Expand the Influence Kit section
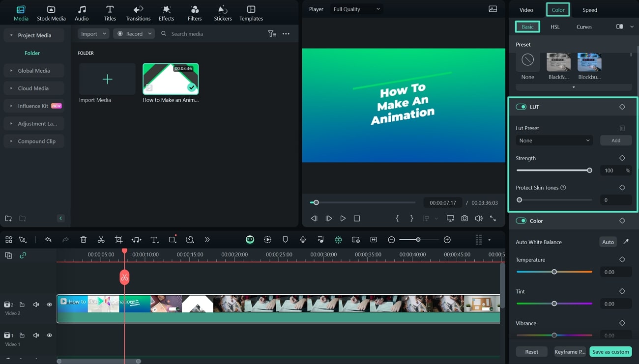This screenshot has height=364, width=639. click(x=33, y=106)
